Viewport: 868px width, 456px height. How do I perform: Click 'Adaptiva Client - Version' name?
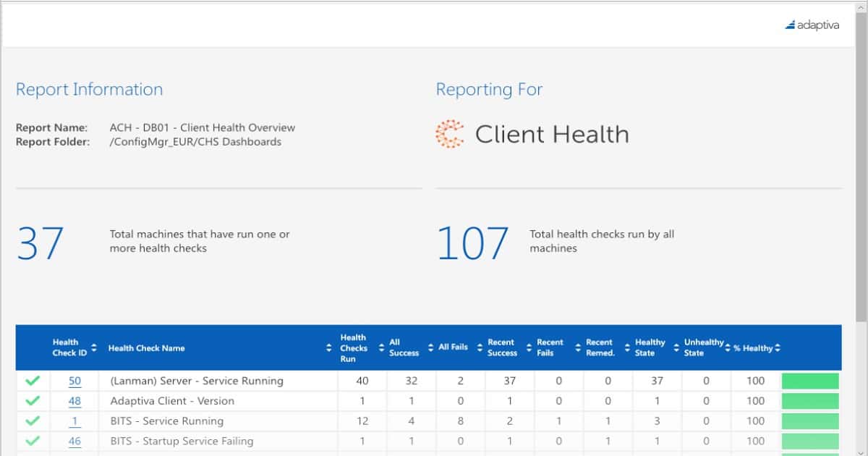tap(172, 401)
